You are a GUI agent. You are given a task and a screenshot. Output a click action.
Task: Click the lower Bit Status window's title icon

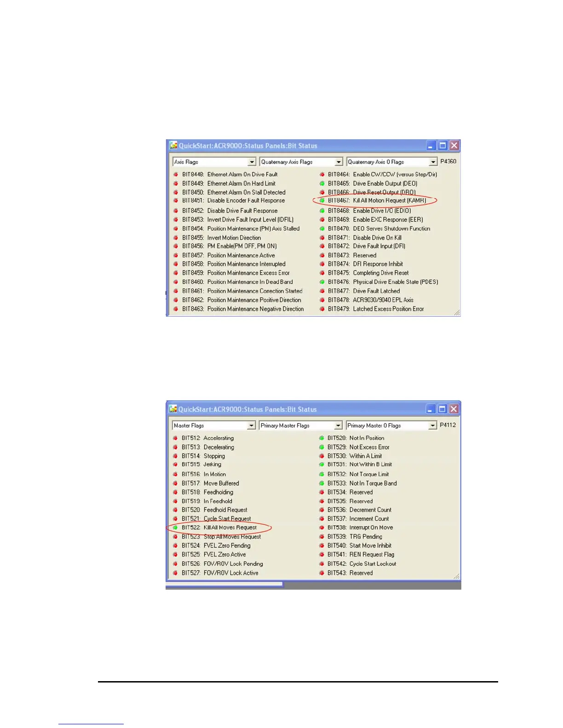tap(172, 409)
